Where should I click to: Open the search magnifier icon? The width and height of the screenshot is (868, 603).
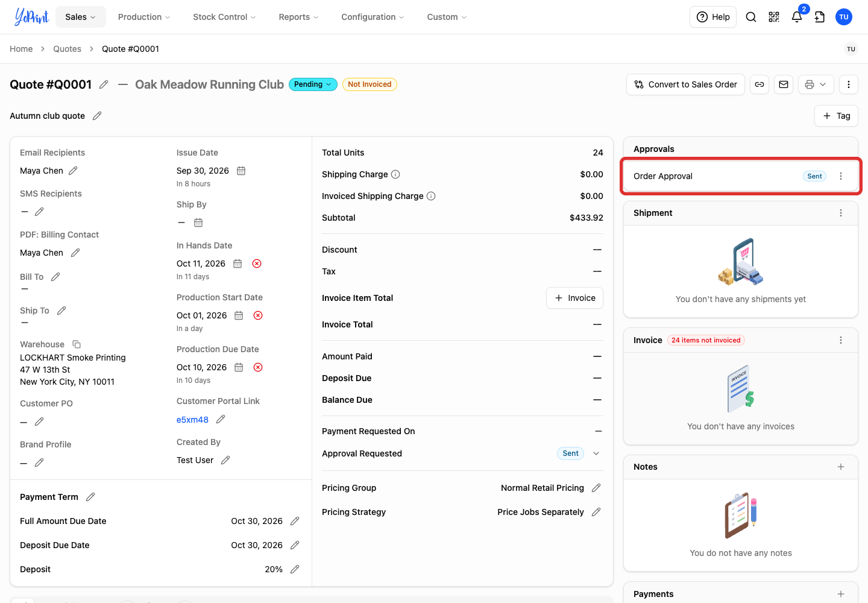tap(751, 17)
